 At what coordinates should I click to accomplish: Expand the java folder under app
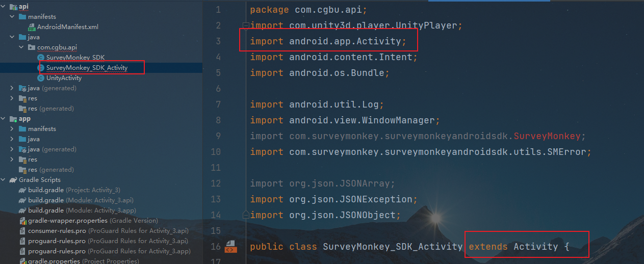click(x=13, y=139)
